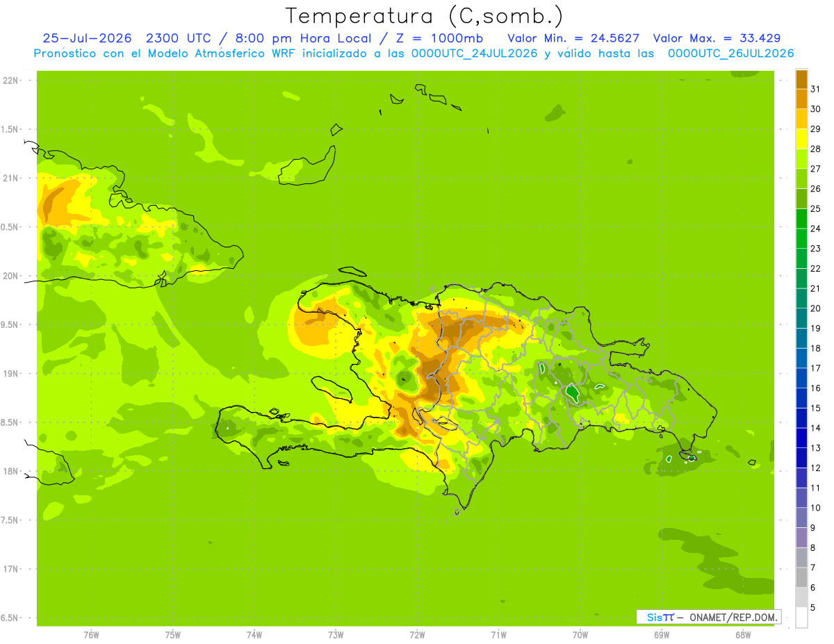
Task: Select the 'Valor Min. = 24.5627' value
Action: coord(574,38)
